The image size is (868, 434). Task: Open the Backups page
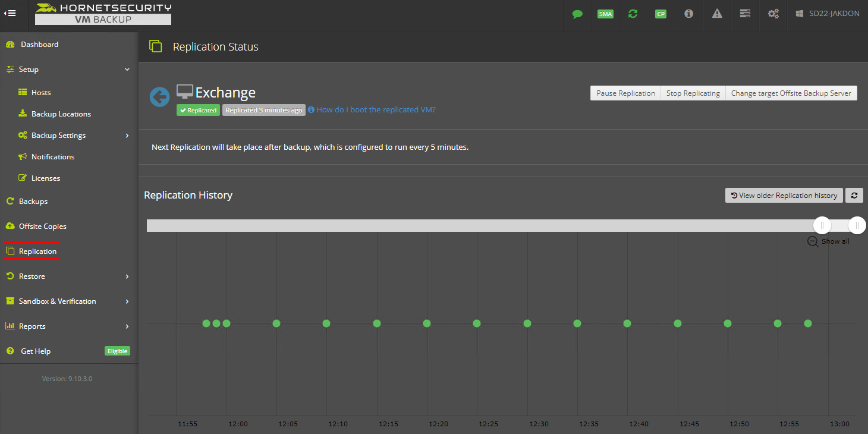[33, 202]
